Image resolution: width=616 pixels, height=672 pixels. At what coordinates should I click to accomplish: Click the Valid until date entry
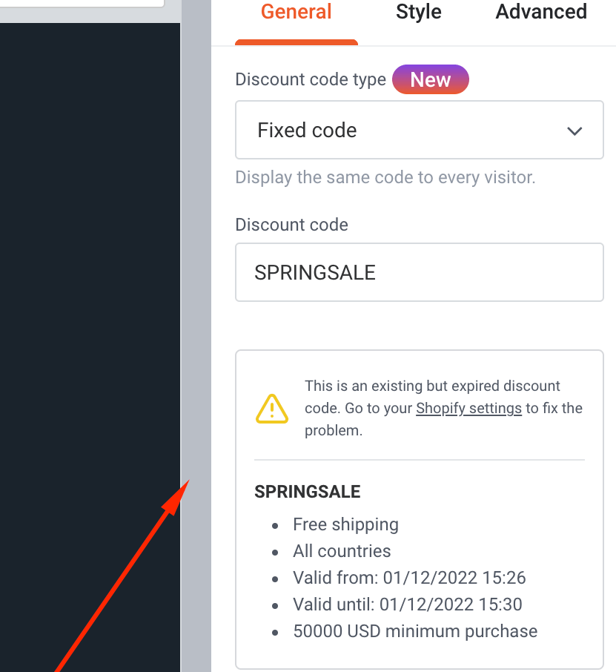(x=408, y=605)
